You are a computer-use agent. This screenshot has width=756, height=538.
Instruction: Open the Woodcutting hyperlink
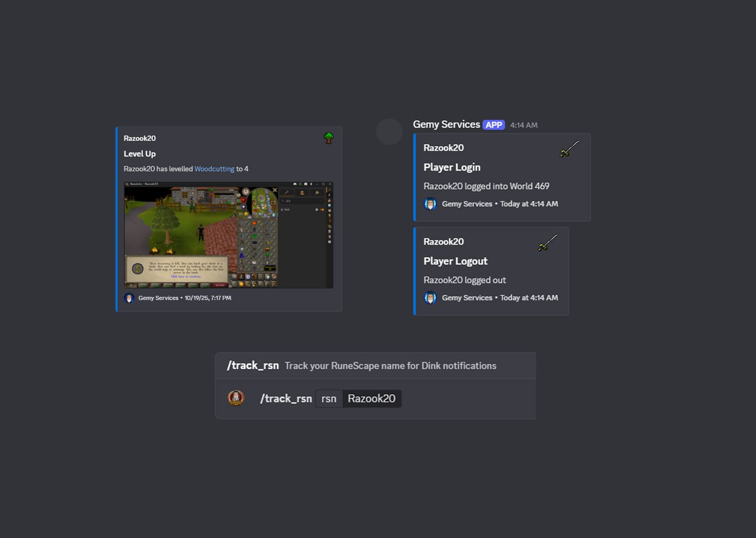point(214,169)
